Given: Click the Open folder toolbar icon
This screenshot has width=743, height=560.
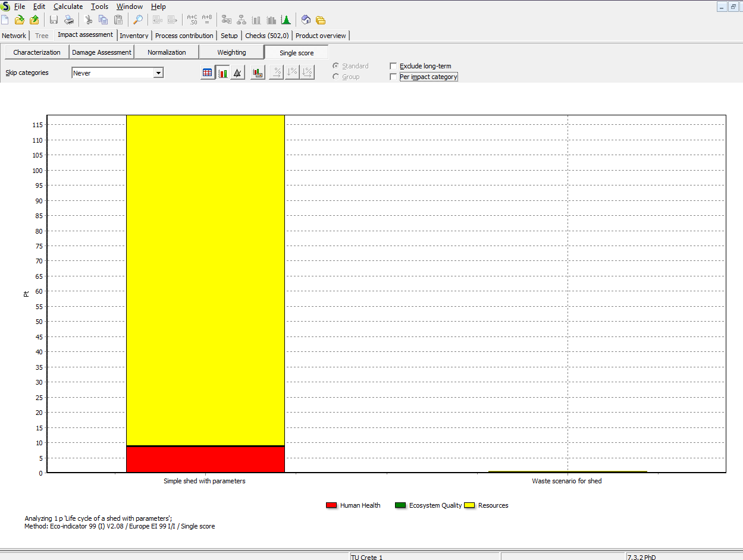Looking at the screenshot, I should point(19,20).
